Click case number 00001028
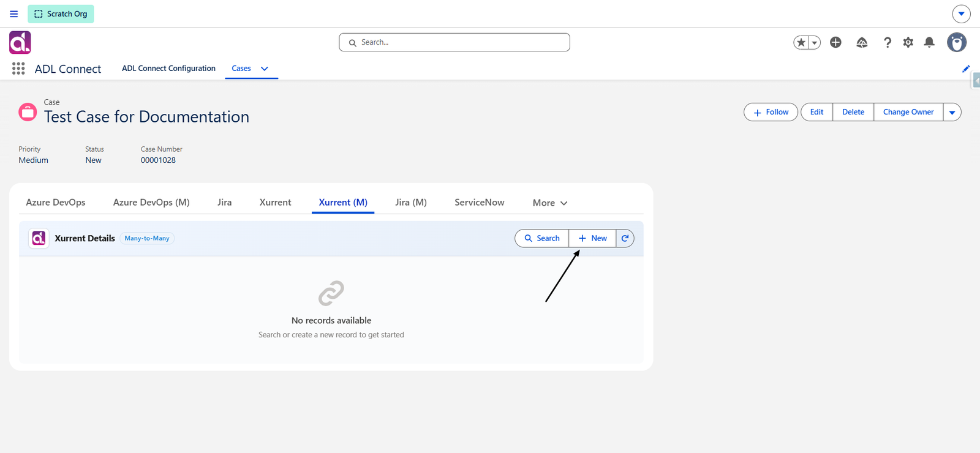The width and height of the screenshot is (980, 453). point(158,160)
